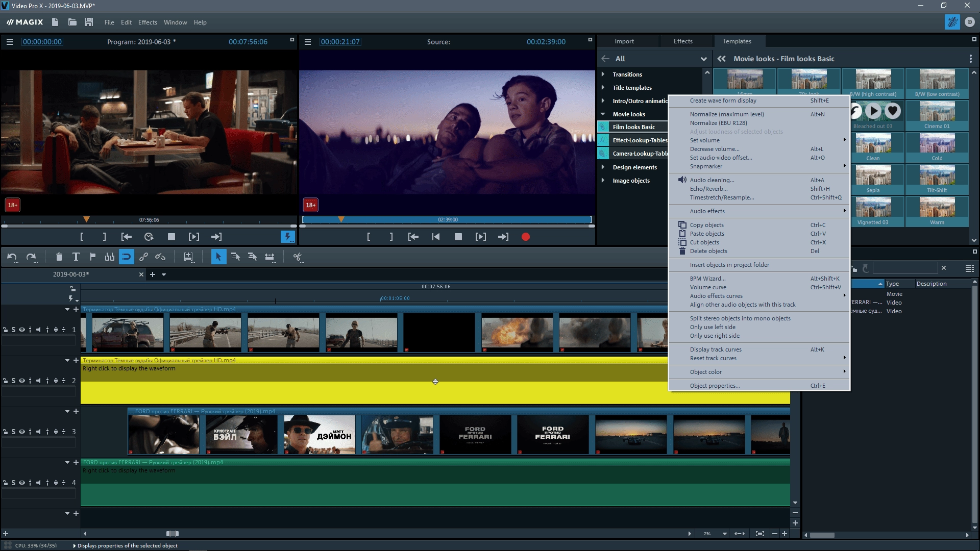Open the three-dot options in templates panel
980x551 pixels.
[x=970, y=59]
